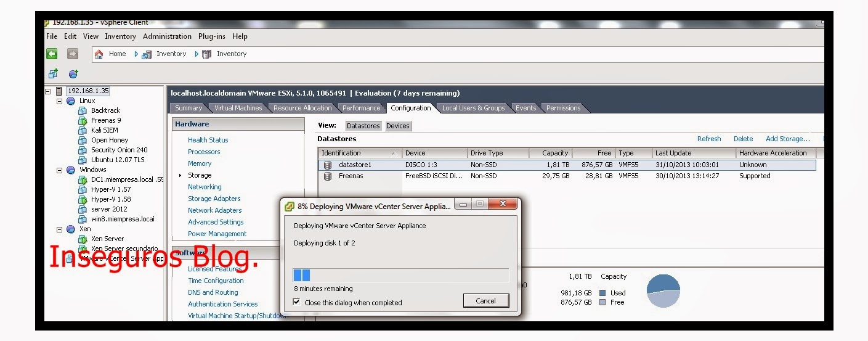
Task: Click the Linux resource pool icon
Action: 71,101
